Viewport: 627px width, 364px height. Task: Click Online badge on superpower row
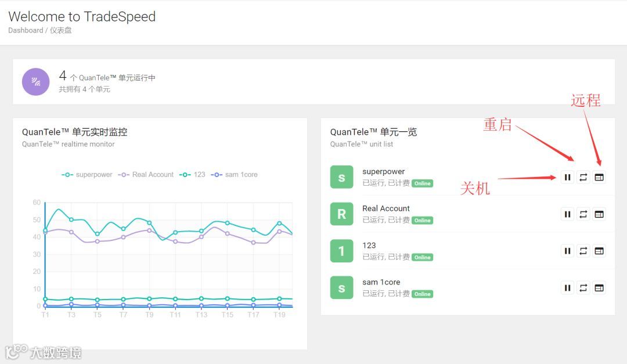click(422, 183)
